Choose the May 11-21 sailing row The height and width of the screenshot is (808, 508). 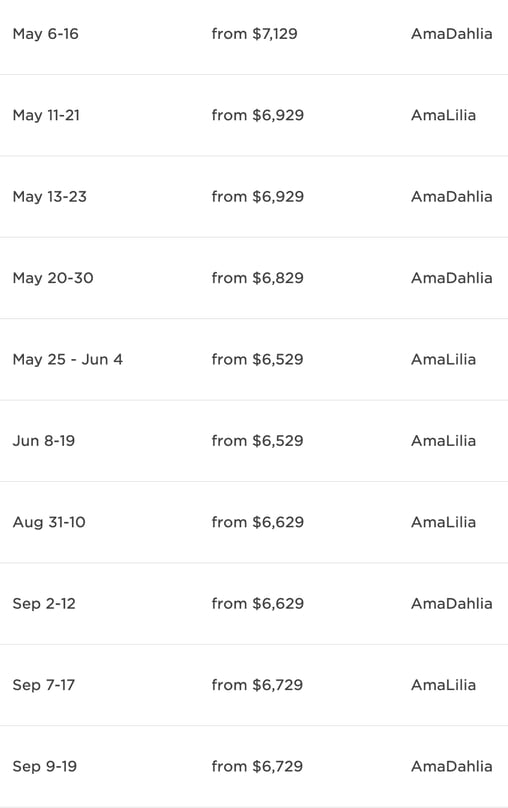point(254,115)
